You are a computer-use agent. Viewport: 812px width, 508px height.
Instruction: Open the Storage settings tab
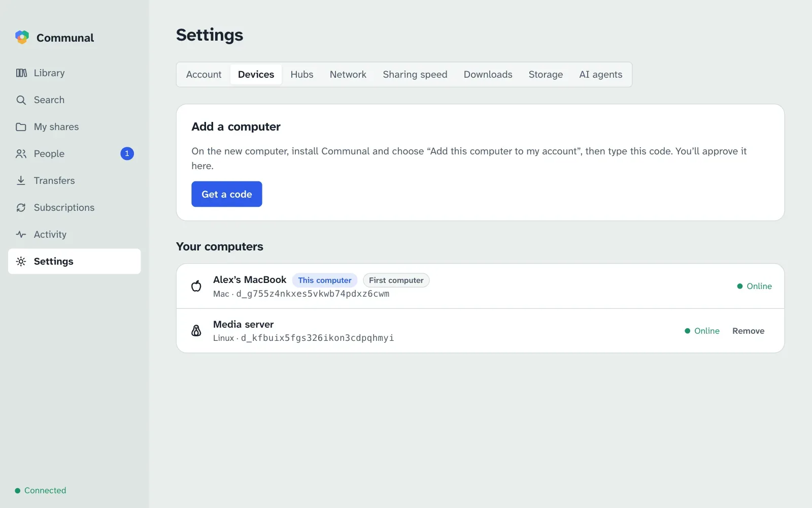(546, 75)
